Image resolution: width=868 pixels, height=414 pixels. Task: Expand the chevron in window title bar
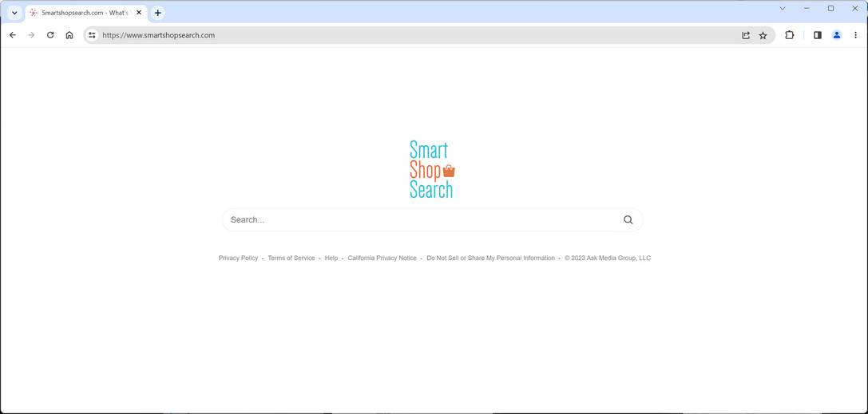click(x=783, y=8)
